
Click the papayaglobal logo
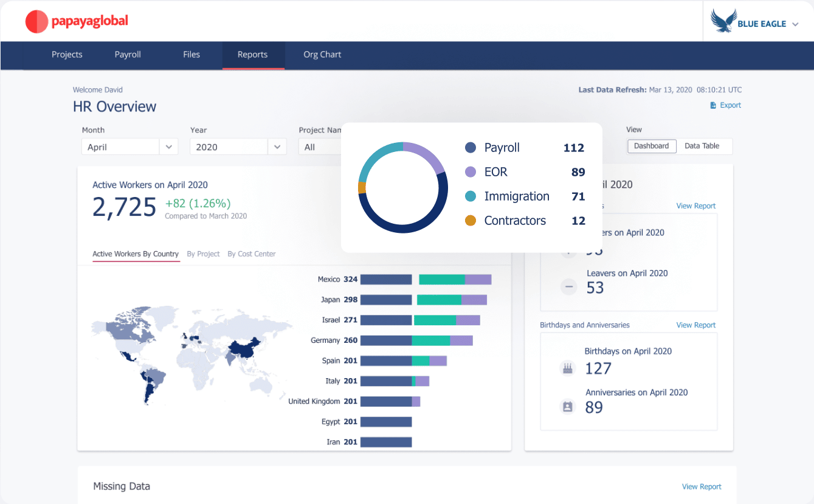[77, 21]
